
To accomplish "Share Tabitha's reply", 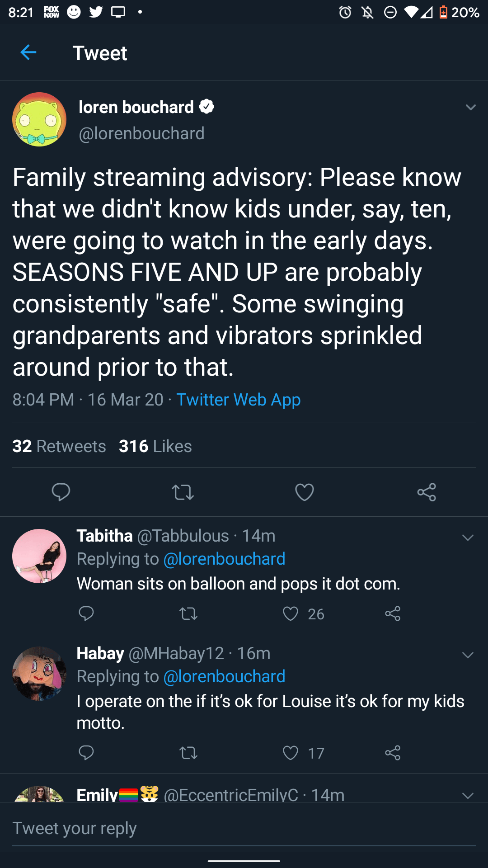I will click(393, 613).
